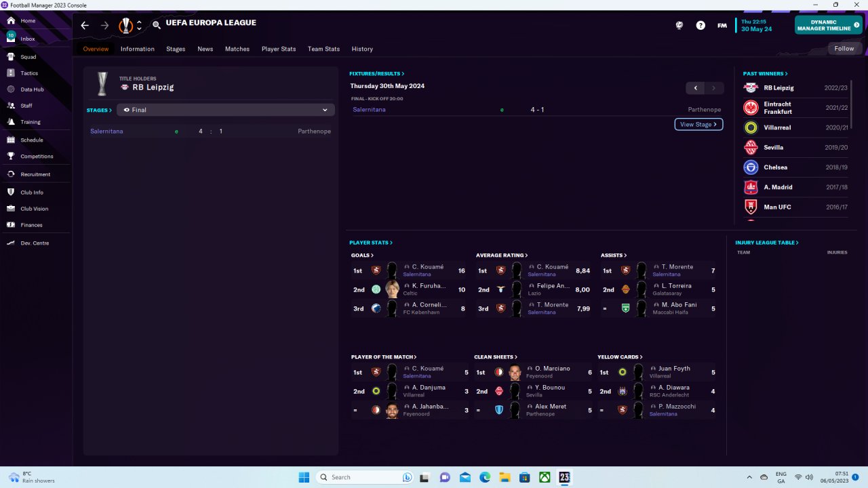Click Salernitana in the Fixtures/Results panel
The width and height of the screenshot is (868, 488).
tap(370, 110)
